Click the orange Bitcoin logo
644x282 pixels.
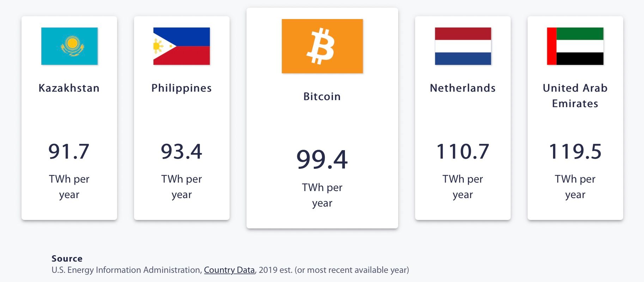pyautogui.click(x=322, y=46)
